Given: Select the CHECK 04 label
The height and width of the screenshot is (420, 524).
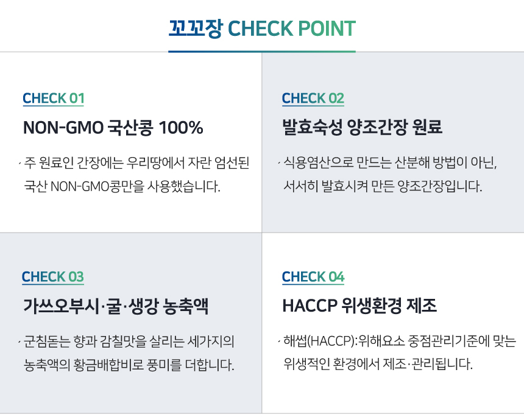Looking at the screenshot, I should point(313,277).
